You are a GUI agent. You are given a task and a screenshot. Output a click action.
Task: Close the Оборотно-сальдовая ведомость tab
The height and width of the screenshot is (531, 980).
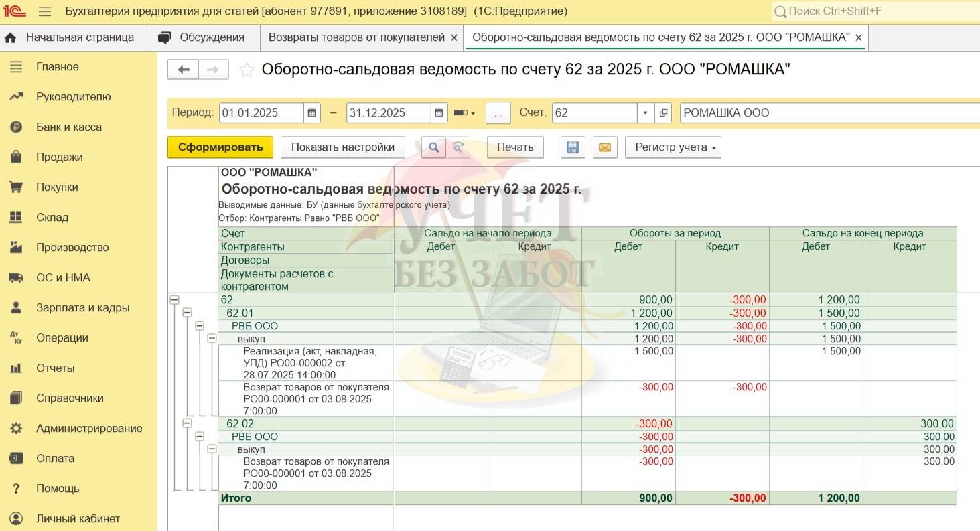pyautogui.click(x=859, y=37)
